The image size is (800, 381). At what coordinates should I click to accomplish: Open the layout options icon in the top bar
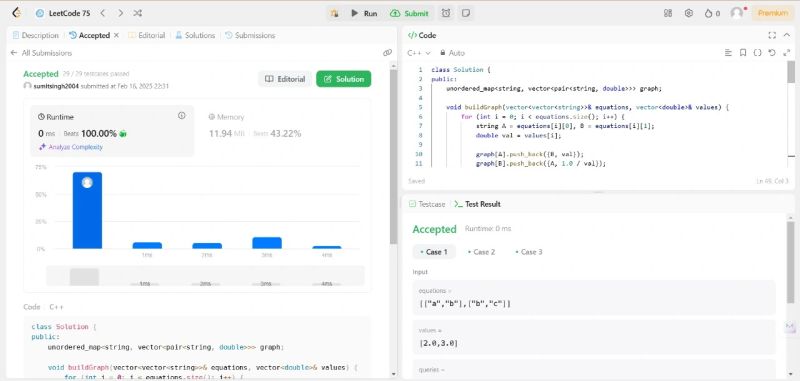click(668, 13)
